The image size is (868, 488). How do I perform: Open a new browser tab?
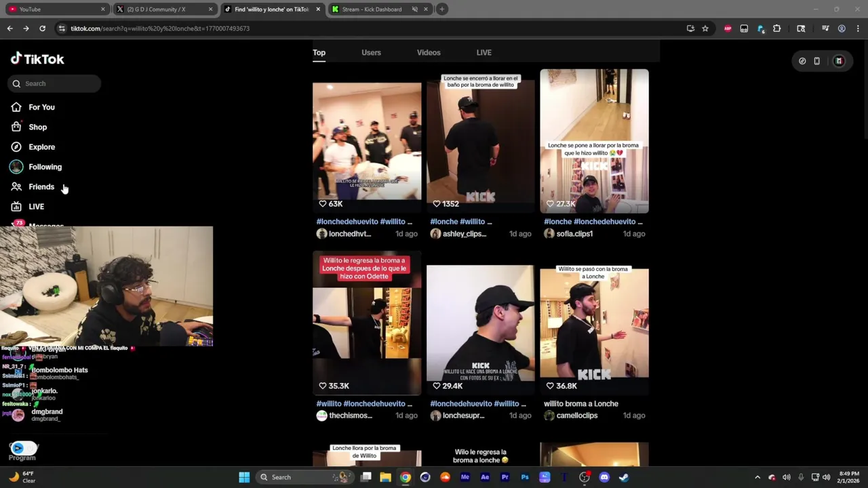click(441, 9)
